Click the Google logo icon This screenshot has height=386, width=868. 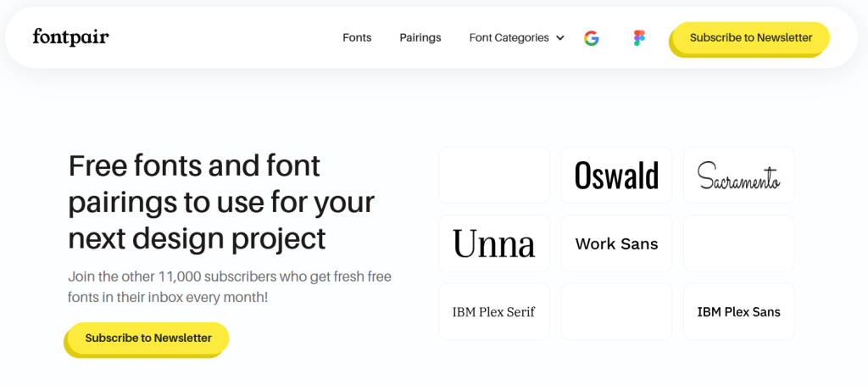tap(591, 38)
